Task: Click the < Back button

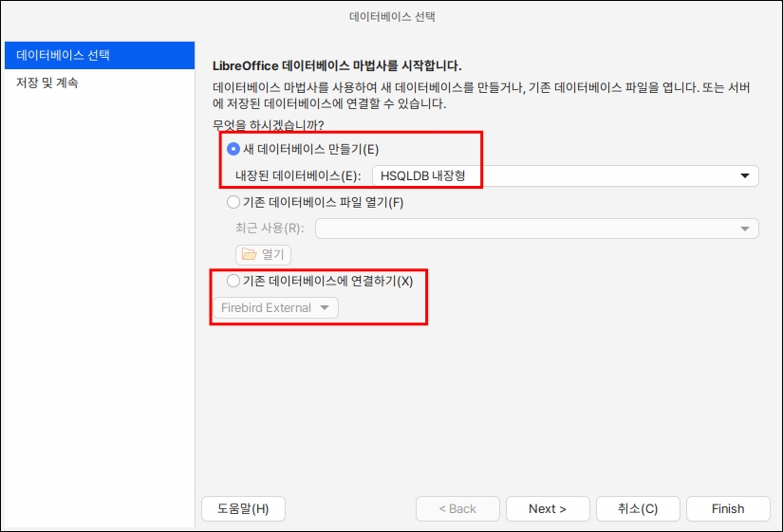Action: coord(457,509)
